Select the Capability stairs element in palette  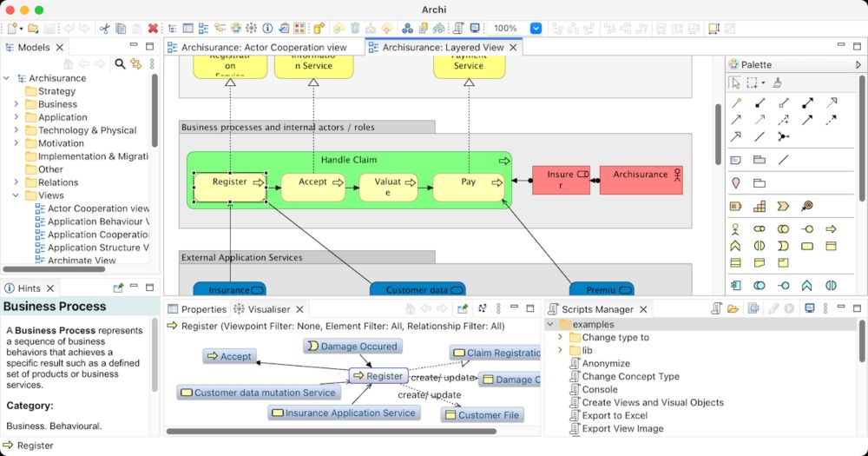coord(759,206)
